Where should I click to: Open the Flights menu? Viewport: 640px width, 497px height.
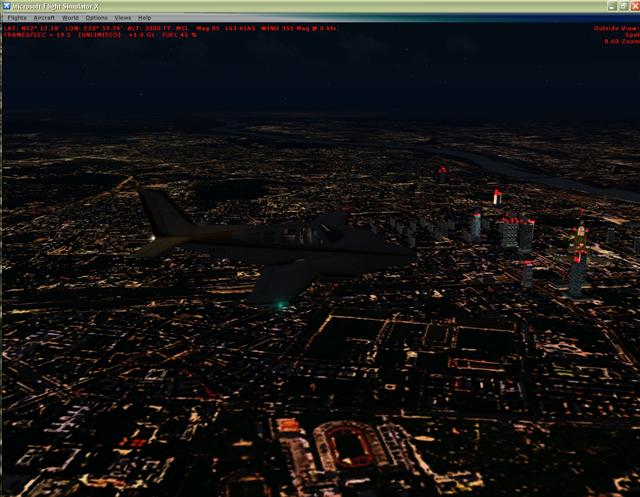pyautogui.click(x=17, y=18)
